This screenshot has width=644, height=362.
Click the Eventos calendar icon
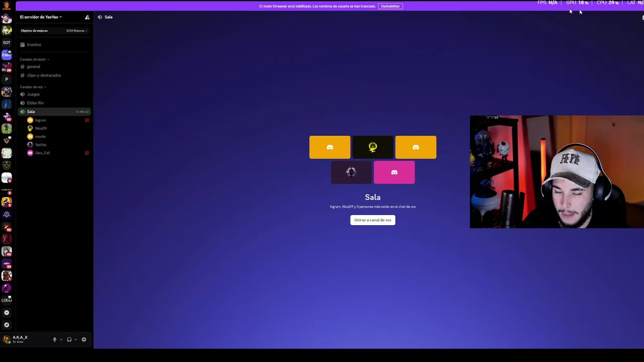coord(23,45)
